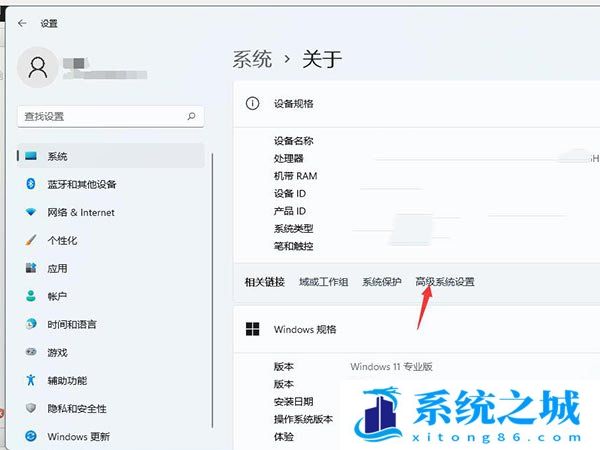
Task: Select System in the sidebar
Action: pos(57,156)
